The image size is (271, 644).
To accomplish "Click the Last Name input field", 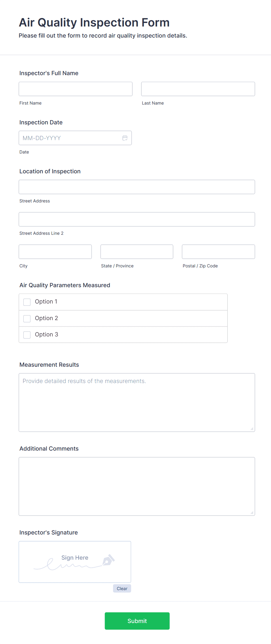I will click(198, 89).
